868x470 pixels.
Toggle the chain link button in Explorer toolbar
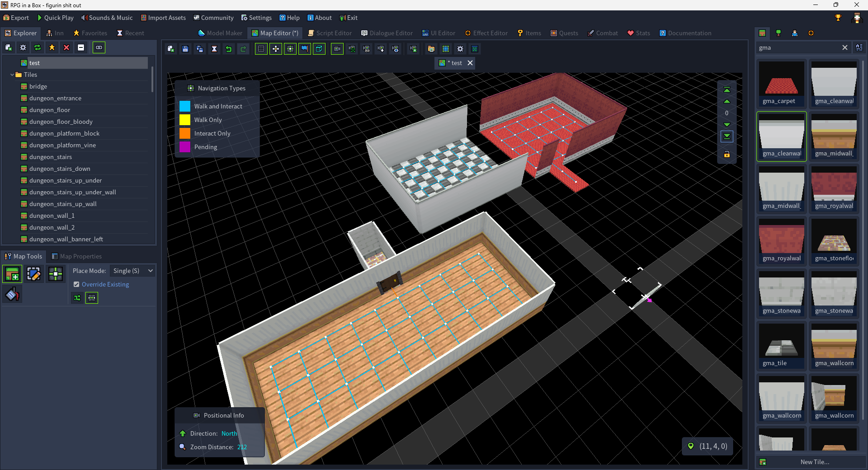pos(99,47)
